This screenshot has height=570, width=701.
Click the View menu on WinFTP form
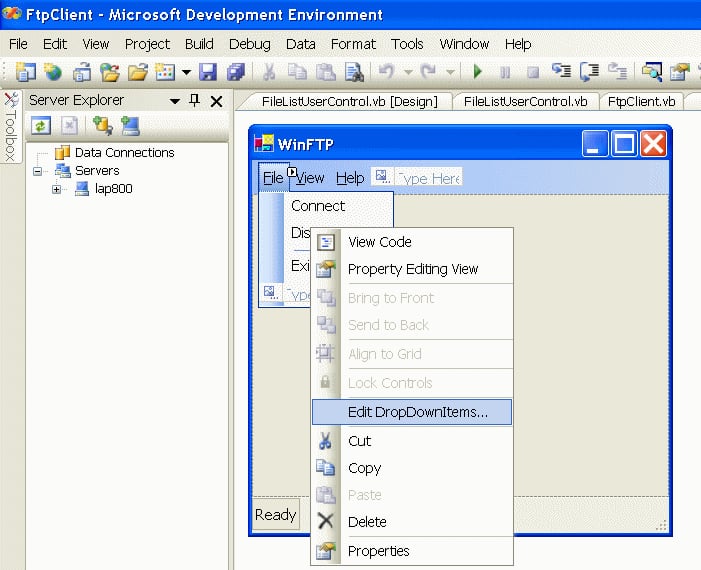point(310,178)
